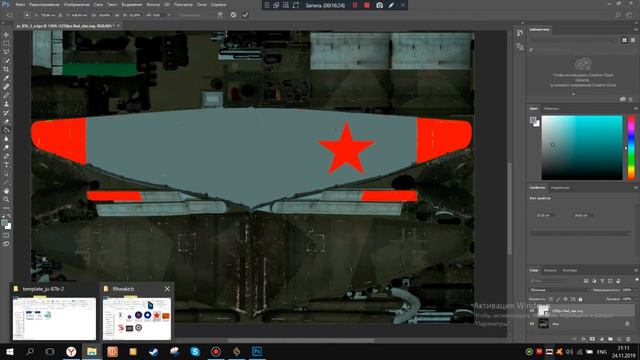Select the Horizontal Type tool
This screenshot has height=360, width=640.
click(6, 164)
